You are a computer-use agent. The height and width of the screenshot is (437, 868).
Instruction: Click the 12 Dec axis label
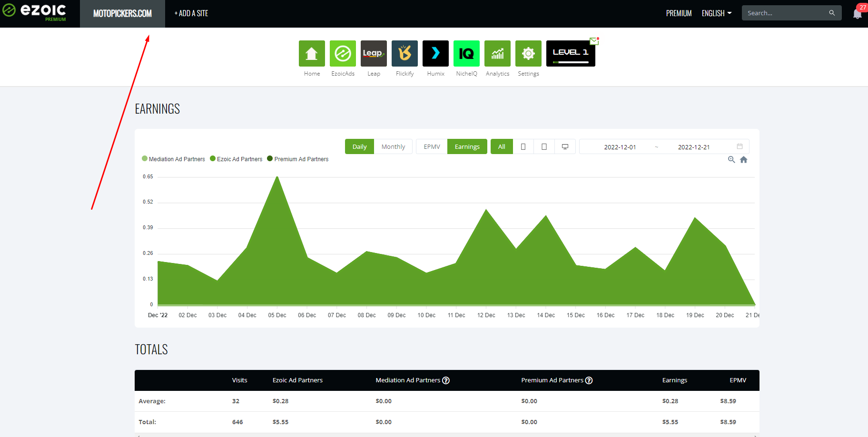click(486, 315)
